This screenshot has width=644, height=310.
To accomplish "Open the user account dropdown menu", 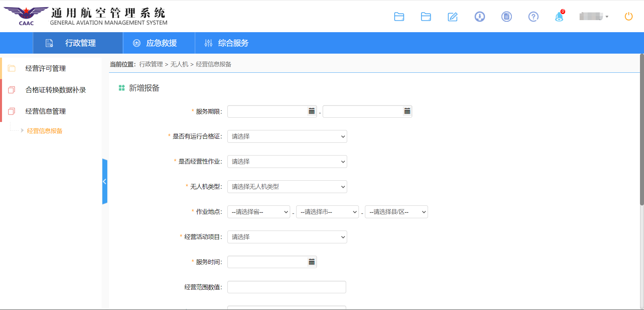I will point(594,16).
